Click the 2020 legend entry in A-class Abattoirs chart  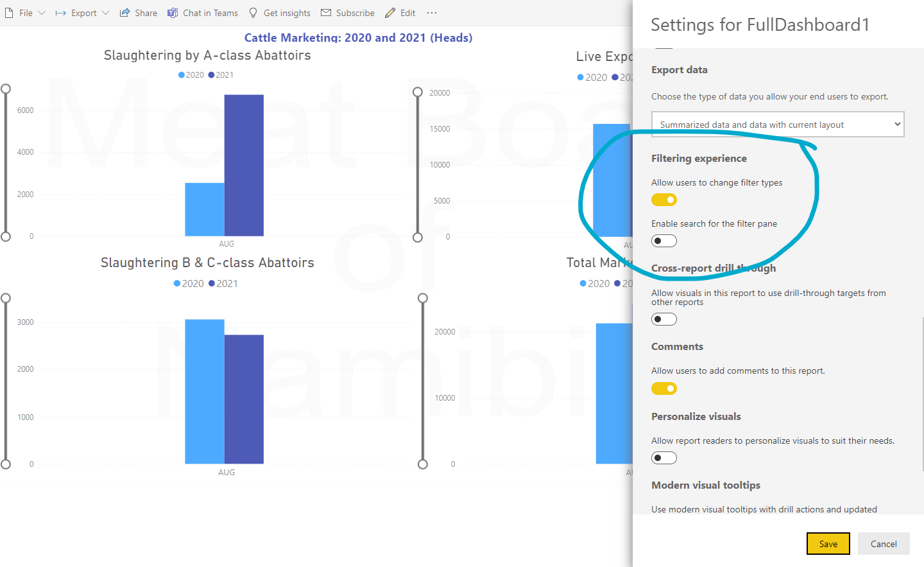coord(191,75)
